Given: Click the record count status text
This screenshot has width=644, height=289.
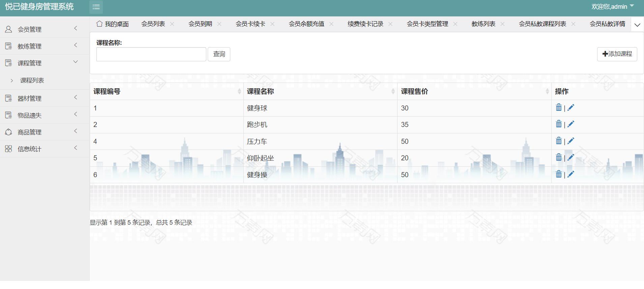Looking at the screenshot, I should 141,223.
